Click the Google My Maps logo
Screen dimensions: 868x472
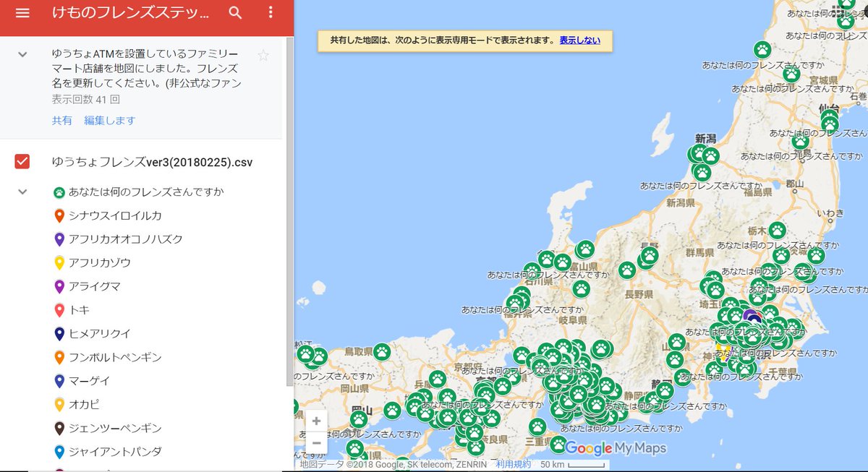point(615,448)
